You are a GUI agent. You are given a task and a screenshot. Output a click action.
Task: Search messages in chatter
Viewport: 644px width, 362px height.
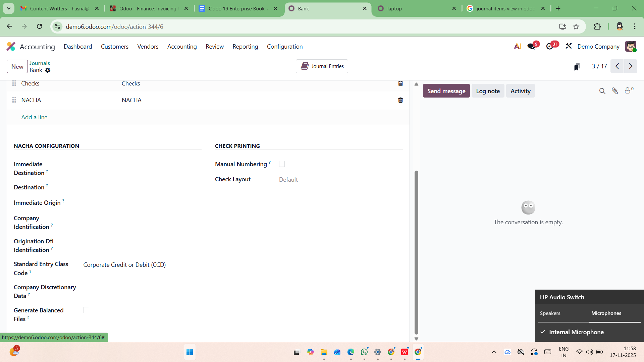tap(602, 91)
